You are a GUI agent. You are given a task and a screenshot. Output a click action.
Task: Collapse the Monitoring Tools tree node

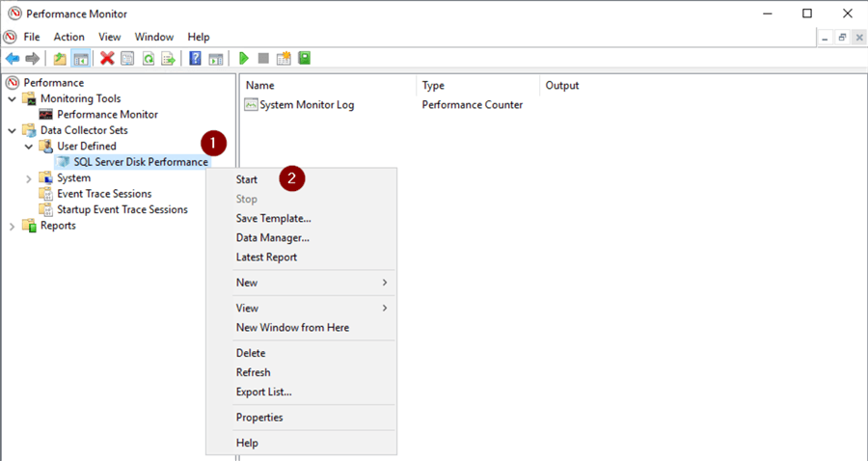coord(13,99)
